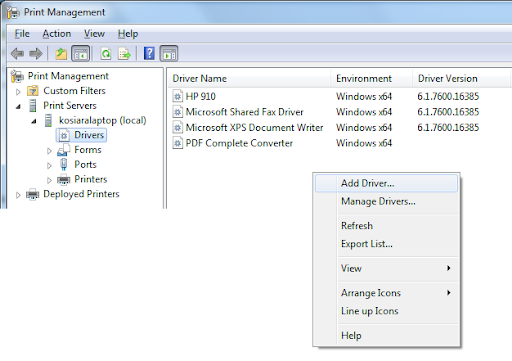Select Custom Filters tree label
The width and height of the screenshot is (512, 361).
[74, 91]
